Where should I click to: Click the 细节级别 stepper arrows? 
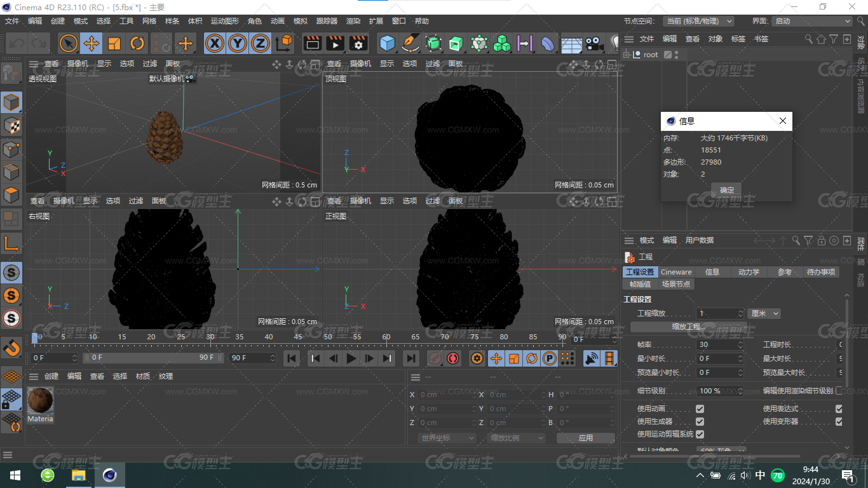[740, 391]
